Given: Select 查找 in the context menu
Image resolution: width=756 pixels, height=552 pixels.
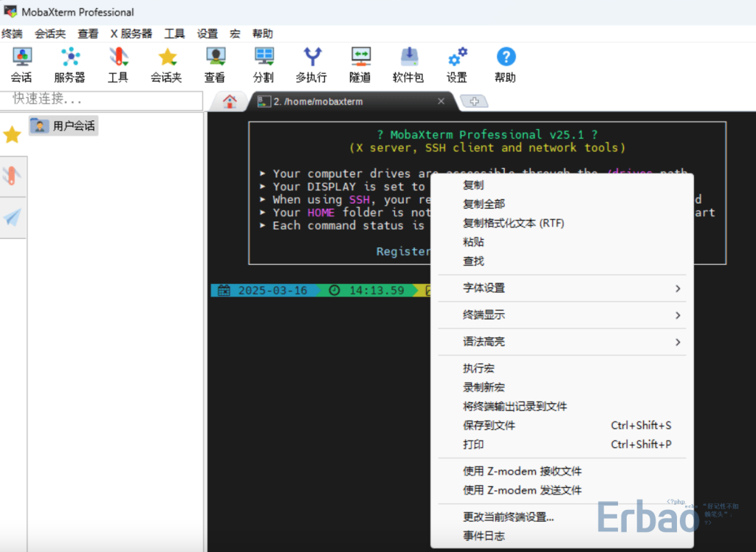Looking at the screenshot, I should [x=562, y=261].
